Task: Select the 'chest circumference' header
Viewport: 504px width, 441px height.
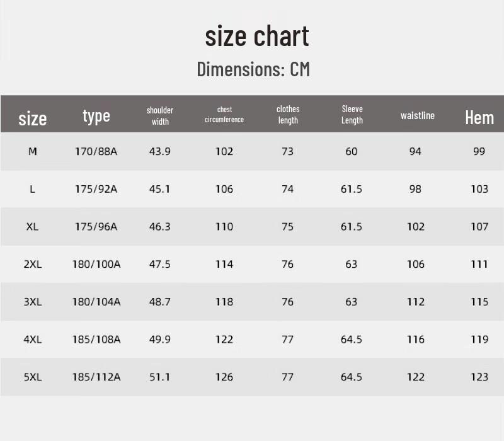Action: click(224, 114)
